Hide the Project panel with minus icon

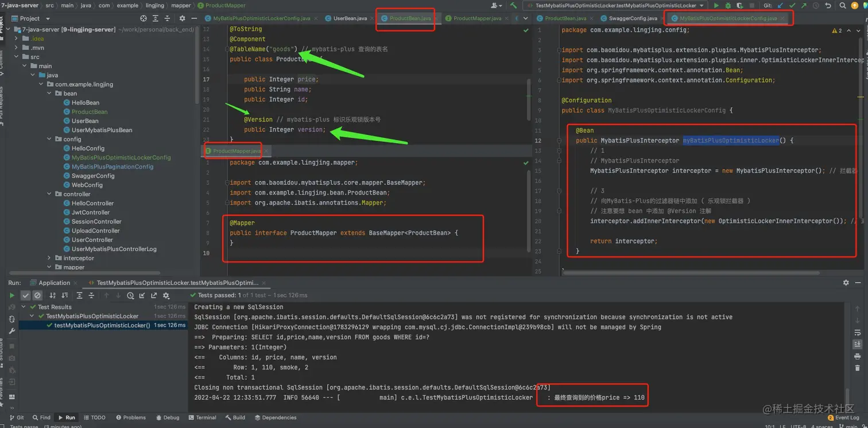point(194,18)
